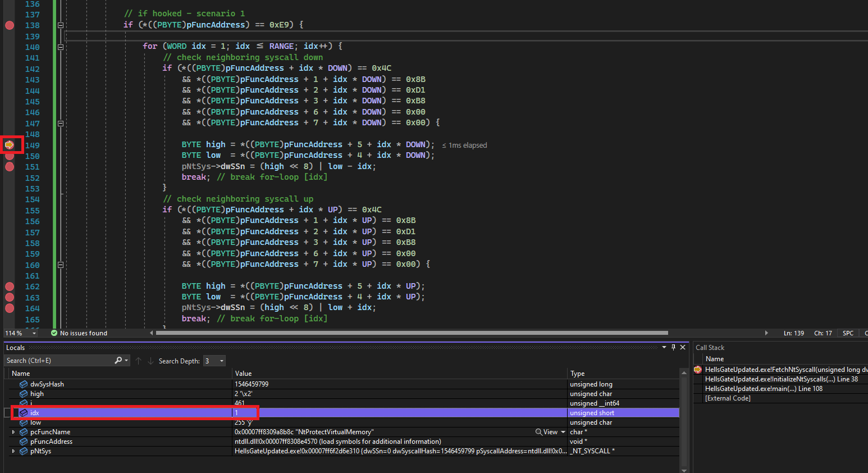Image resolution: width=868 pixels, height=473 pixels.
Task: Collapse the if block at line 138
Action: [x=61, y=25]
